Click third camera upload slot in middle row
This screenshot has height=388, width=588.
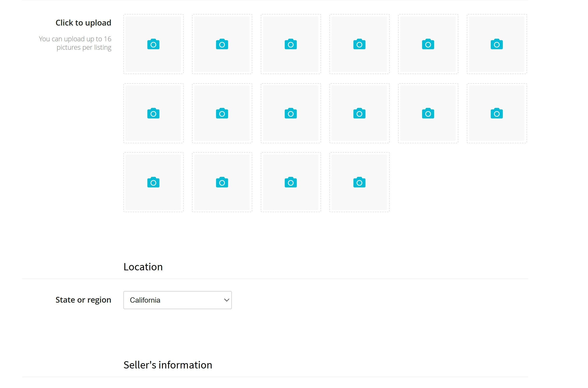click(x=291, y=113)
